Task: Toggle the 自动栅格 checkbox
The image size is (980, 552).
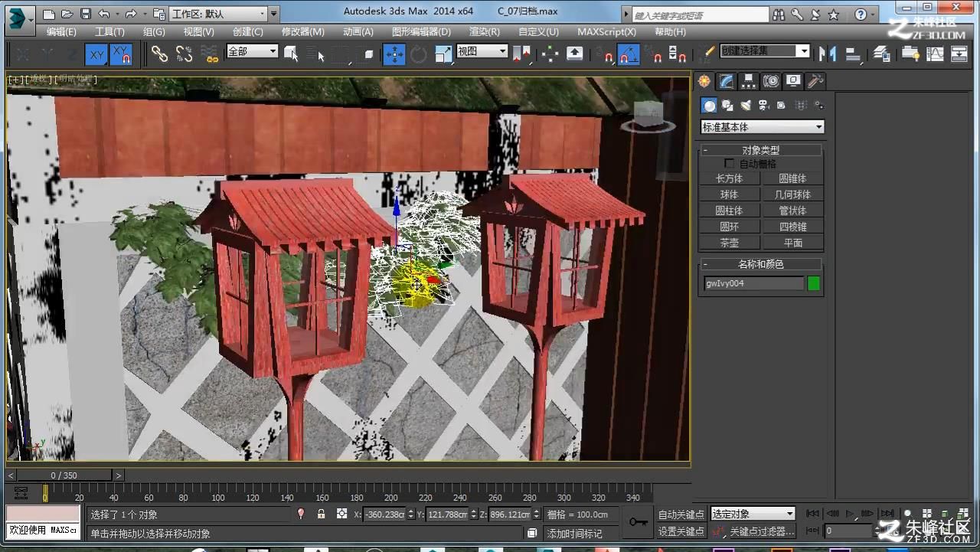Action: click(x=729, y=164)
